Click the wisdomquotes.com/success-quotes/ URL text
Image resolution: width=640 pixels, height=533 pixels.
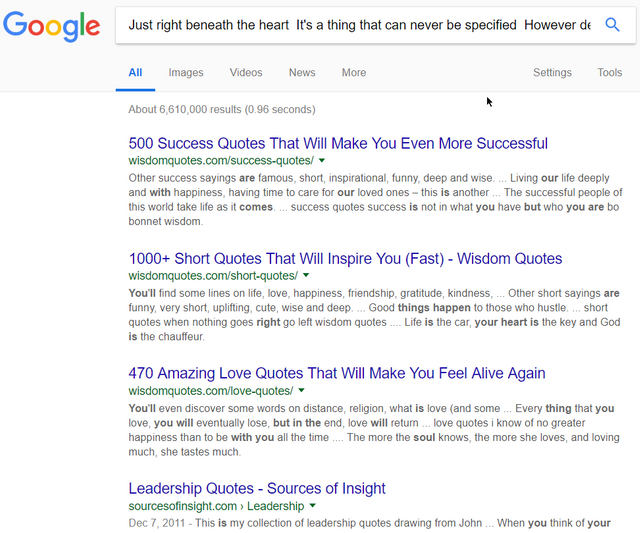[x=221, y=161]
